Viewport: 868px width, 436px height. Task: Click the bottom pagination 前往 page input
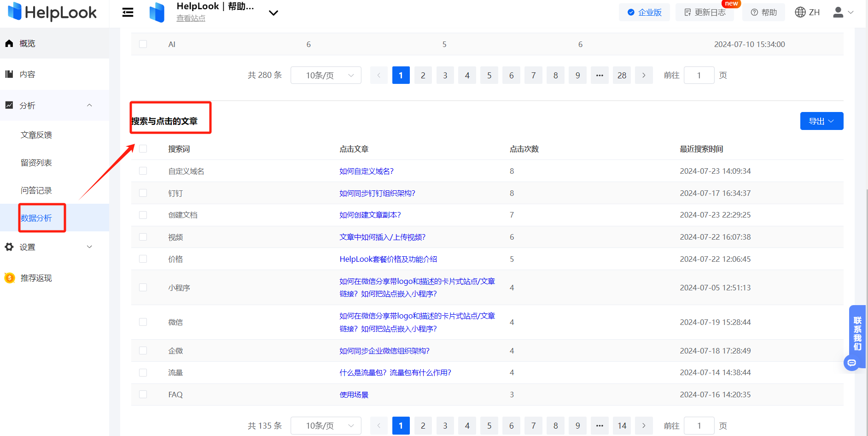699,425
